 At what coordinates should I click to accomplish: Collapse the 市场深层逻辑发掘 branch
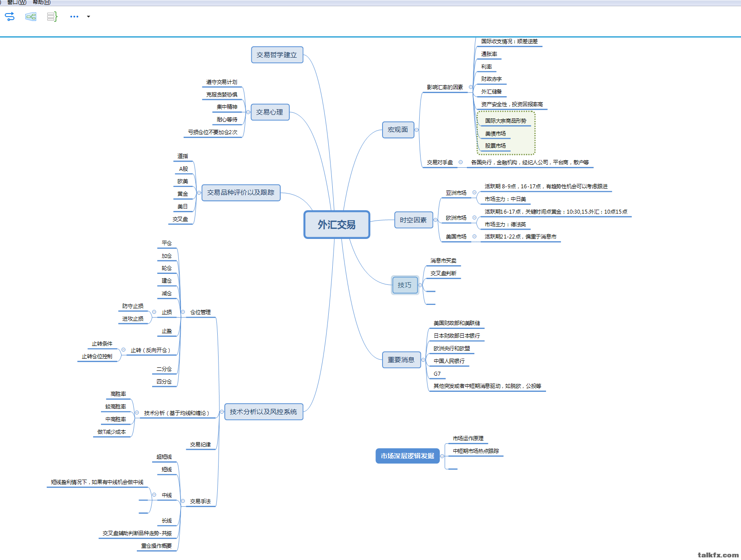click(442, 456)
